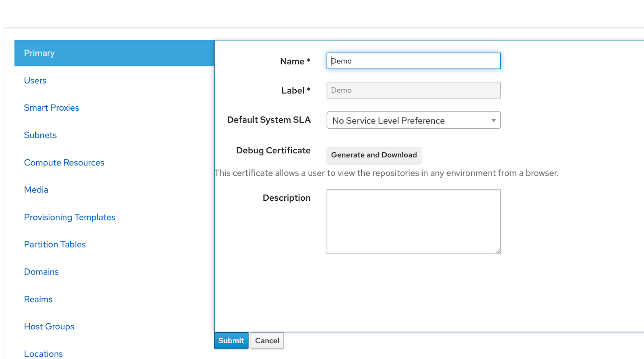Select the Partition Tables tab
The height and width of the screenshot is (359, 644).
pos(55,244)
